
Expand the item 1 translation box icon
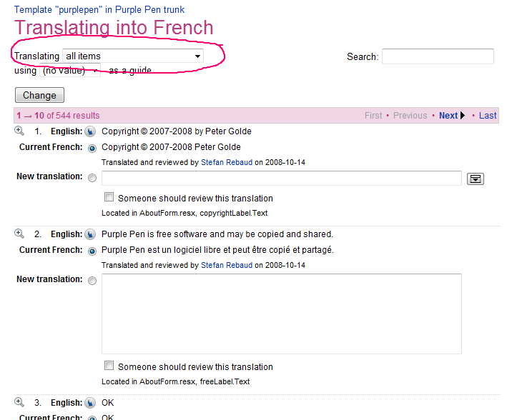pos(475,179)
